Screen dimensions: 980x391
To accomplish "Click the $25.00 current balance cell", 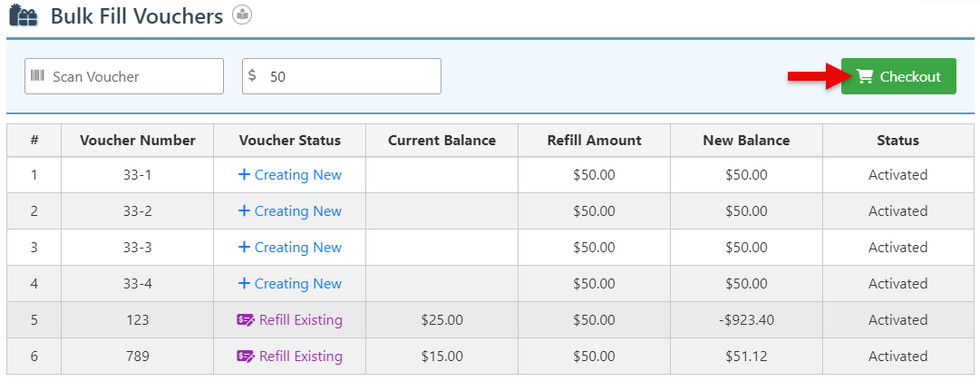I will [441, 320].
